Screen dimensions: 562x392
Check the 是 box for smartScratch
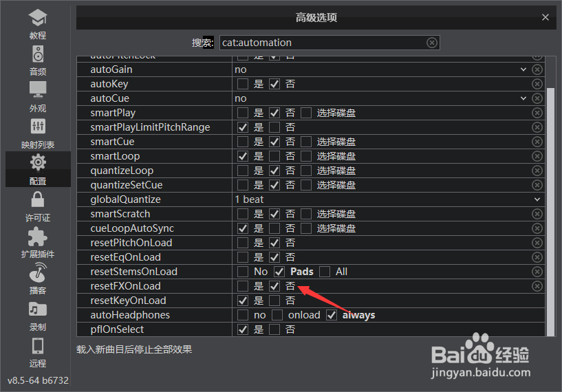(x=243, y=214)
